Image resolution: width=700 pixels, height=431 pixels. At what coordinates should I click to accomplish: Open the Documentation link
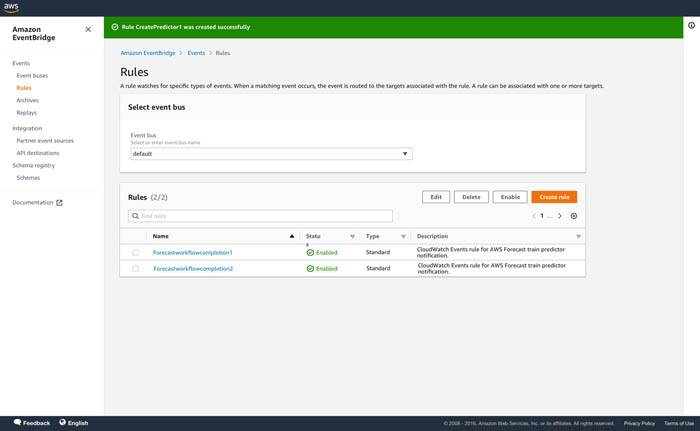coord(33,203)
